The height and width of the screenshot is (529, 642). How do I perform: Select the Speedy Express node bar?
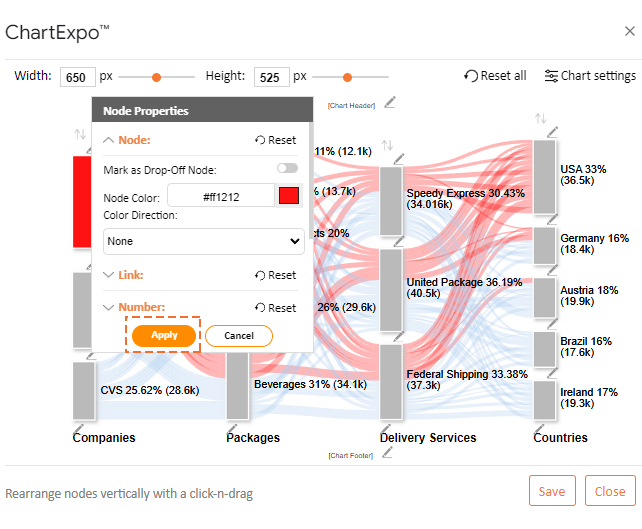391,201
